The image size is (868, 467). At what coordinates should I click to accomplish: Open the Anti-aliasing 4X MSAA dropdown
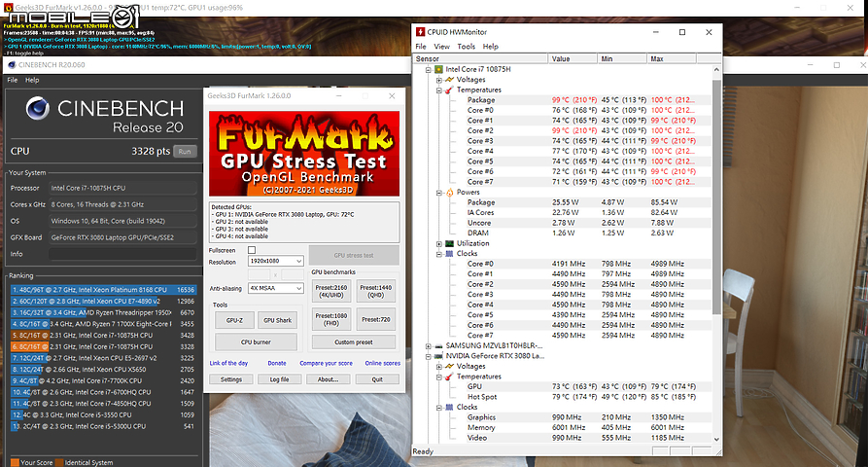click(276, 288)
